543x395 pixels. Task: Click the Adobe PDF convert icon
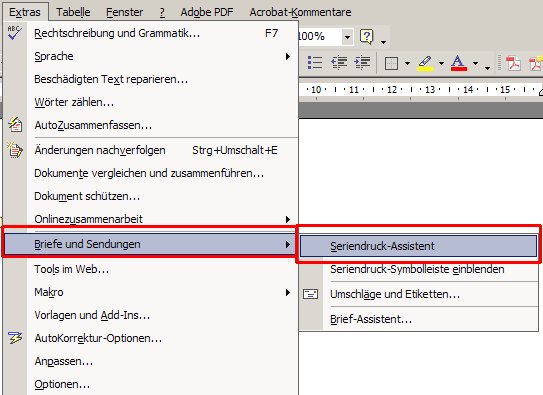[513, 63]
